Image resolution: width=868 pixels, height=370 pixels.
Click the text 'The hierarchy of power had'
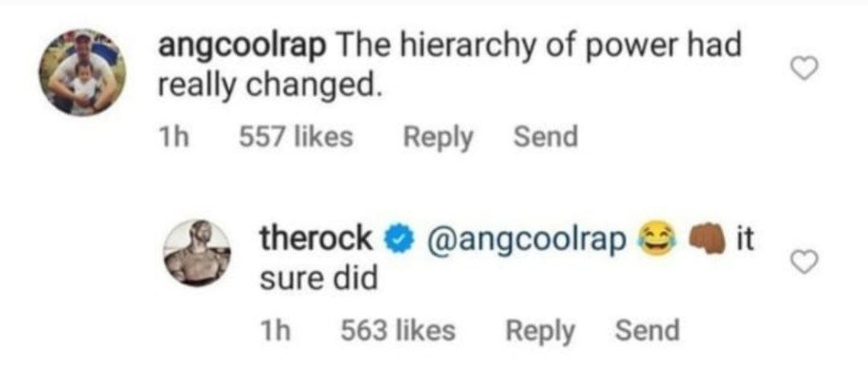pyautogui.click(x=537, y=47)
